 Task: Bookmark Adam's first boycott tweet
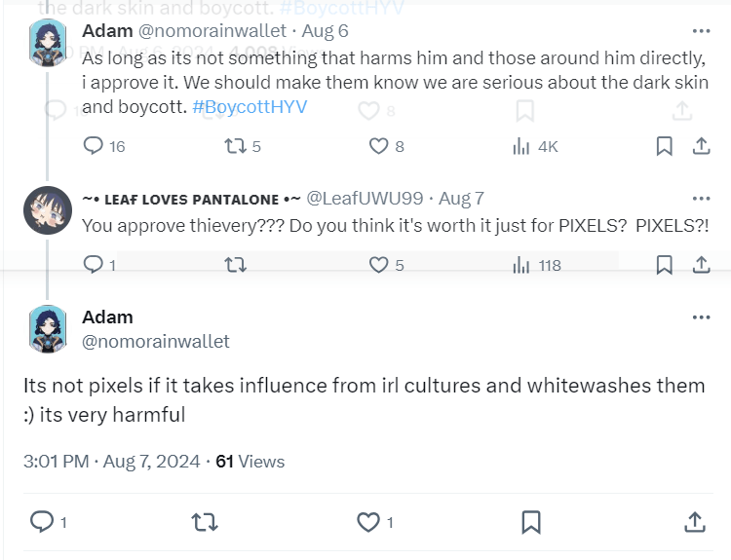pos(664,146)
